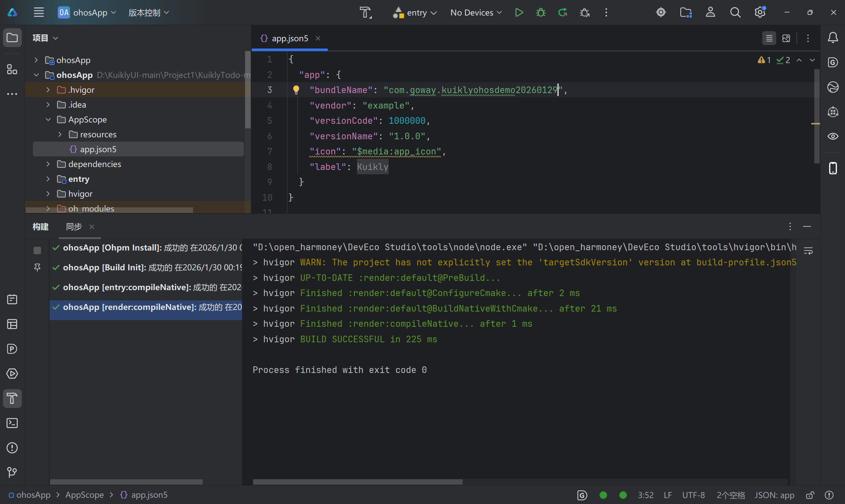
Task: Click the Debug bug icon
Action: tap(541, 13)
